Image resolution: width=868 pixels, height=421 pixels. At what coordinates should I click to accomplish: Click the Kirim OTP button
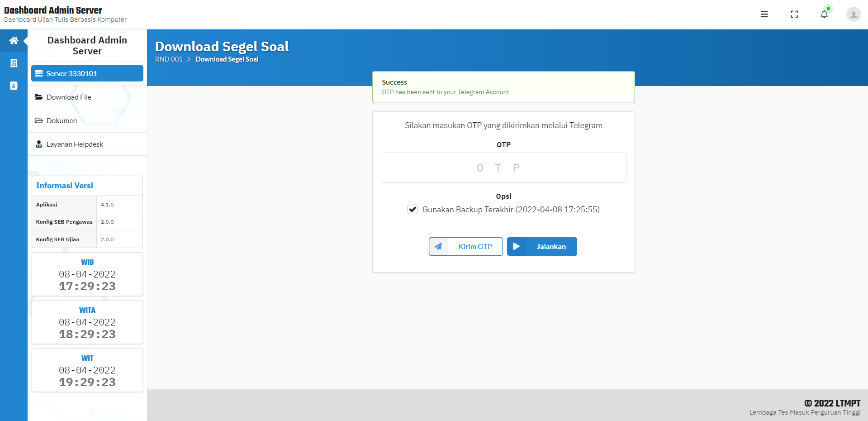point(466,246)
